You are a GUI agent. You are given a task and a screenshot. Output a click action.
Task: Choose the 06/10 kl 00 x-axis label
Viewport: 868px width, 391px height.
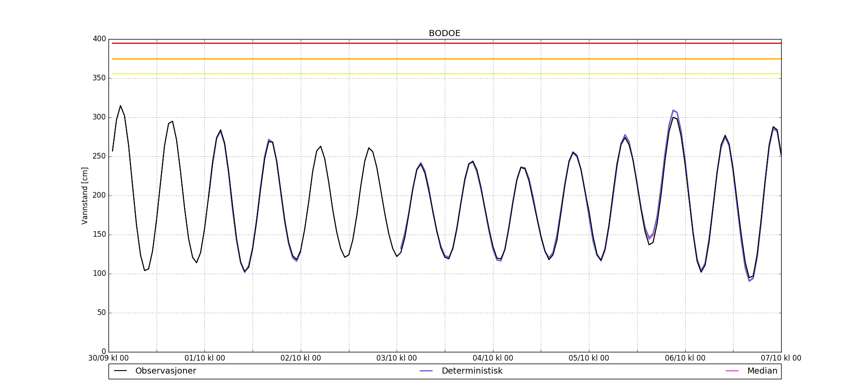685,358
